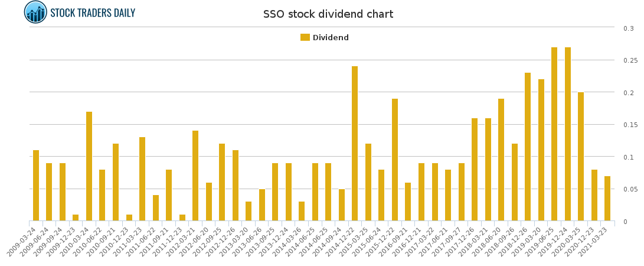Click the bar for 2019-03-20
This screenshot has height=266, width=644.
pyautogui.click(x=541, y=150)
